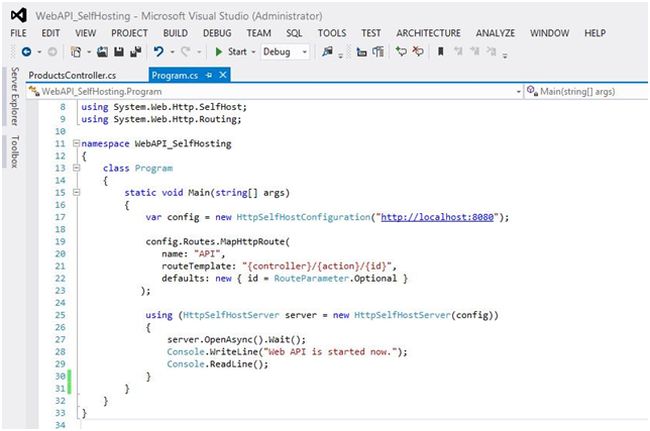Switch to the ProductsController.cs tab
The height and width of the screenshot is (431, 650).
(73, 75)
